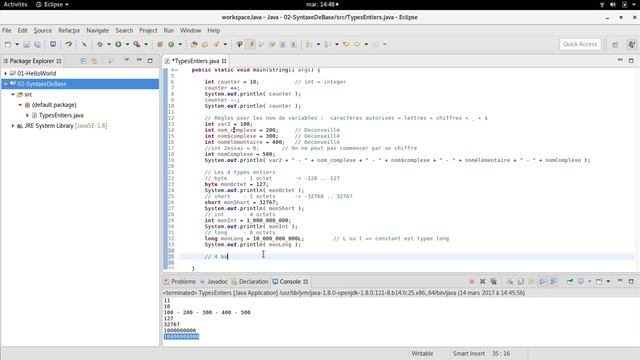
Task: Remove All Terminated Launches in Console
Action: click(x=493, y=281)
